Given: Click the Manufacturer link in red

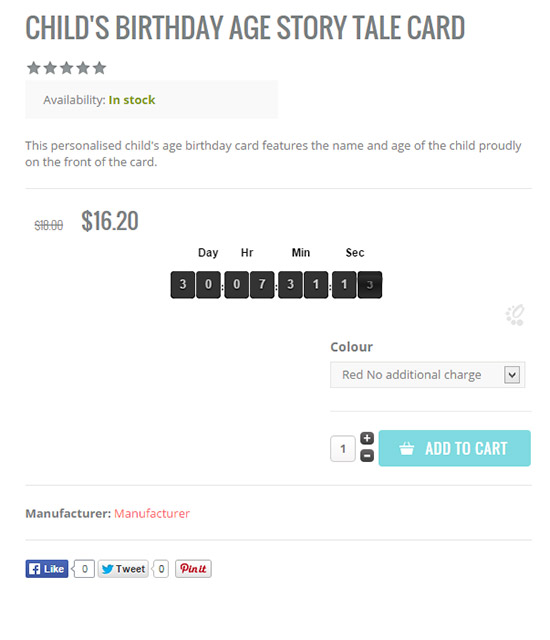Looking at the screenshot, I should coord(152,513).
